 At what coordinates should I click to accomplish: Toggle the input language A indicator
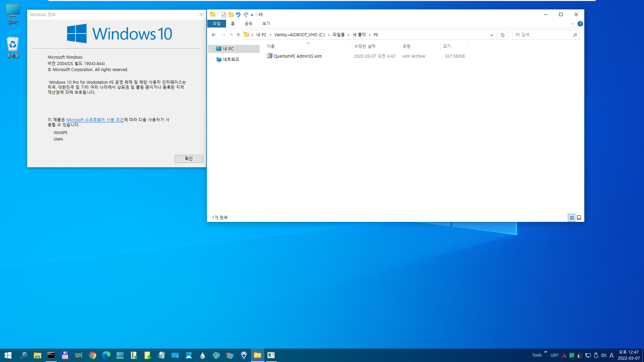pyautogui.click(x=611, y=355)
